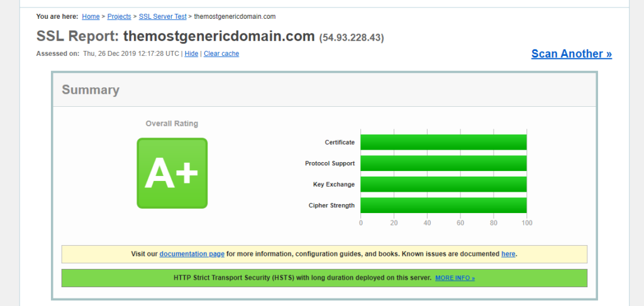Click the HSTS long duration notice text
This screenshot has width=644, height=306.
pyautogui.click(x=303, y=278)
